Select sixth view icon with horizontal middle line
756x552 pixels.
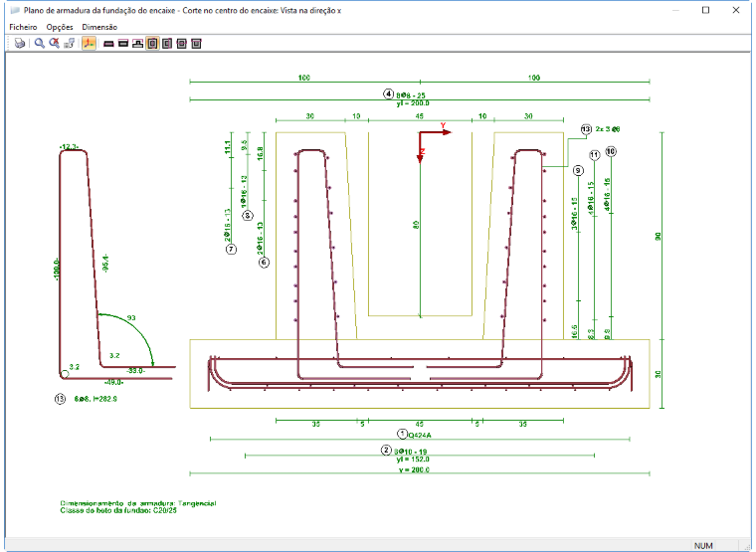click(x=182, y=44)
